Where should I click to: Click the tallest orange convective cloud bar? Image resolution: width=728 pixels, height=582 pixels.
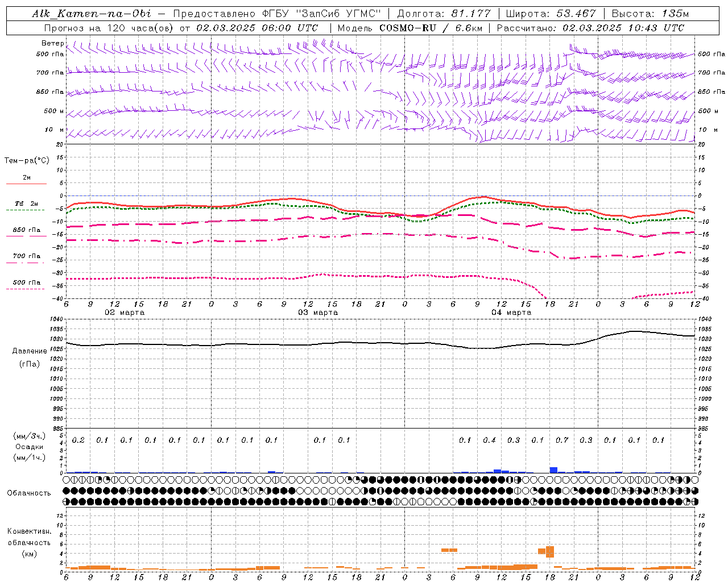(550, 552)
